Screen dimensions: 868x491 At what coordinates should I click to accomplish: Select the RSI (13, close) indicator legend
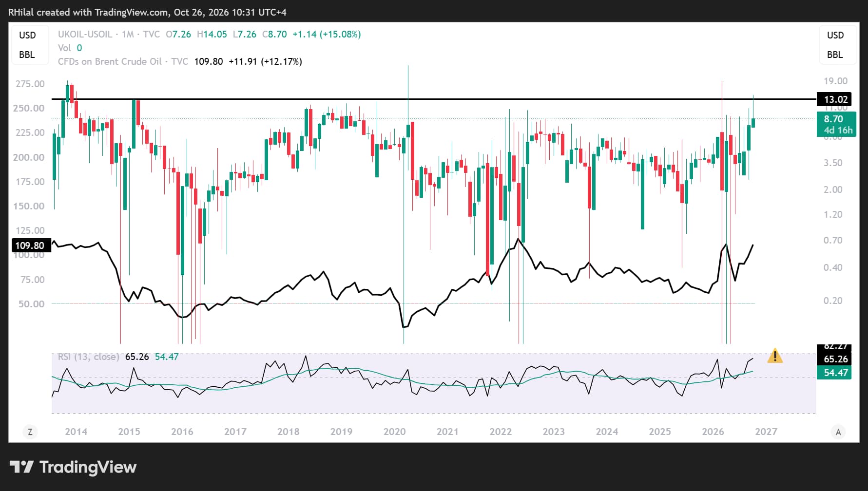[88, 357]
